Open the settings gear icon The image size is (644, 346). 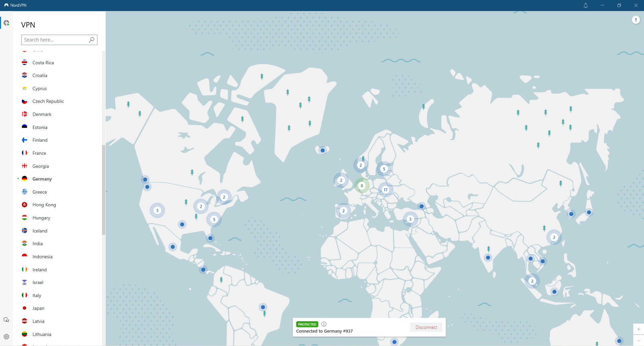pyautogui.click(x=6, y=337)
